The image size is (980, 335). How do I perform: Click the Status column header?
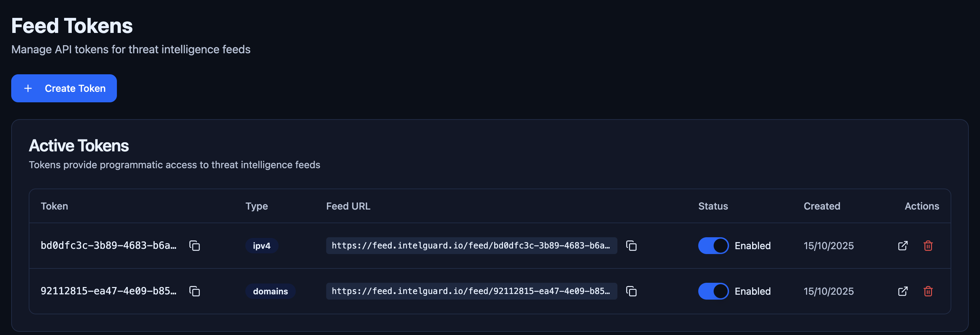(713, 206)
